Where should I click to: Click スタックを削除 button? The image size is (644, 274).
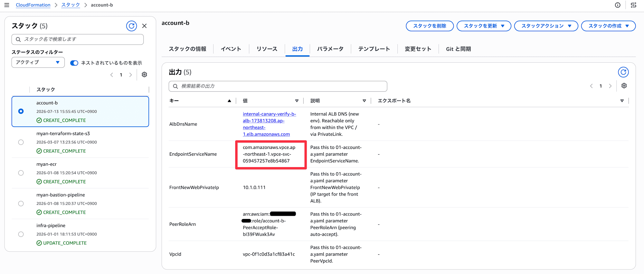430,26
